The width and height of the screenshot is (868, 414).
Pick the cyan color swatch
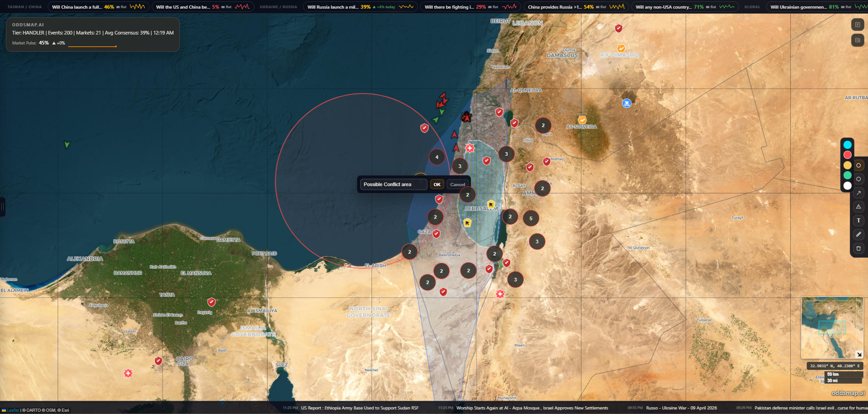click(847, 145)
